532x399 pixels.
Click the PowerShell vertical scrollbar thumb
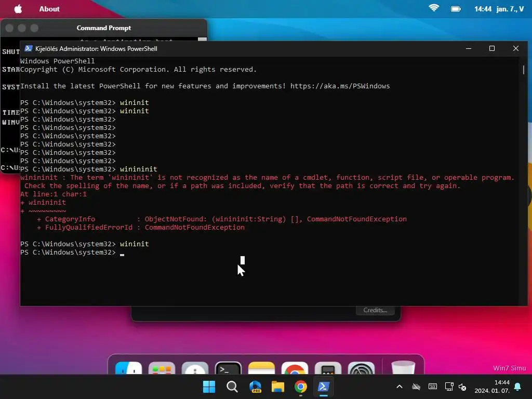[524, 70]
